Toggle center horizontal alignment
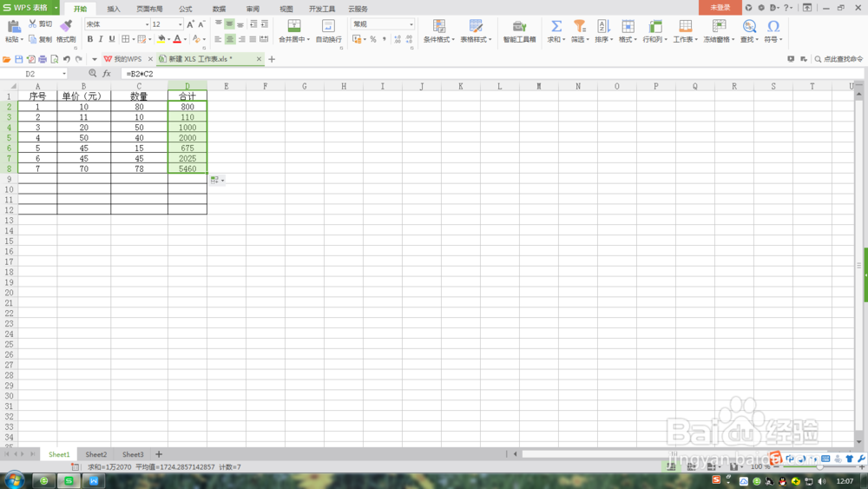This screenshot has width=868, height=489. tap(230, 39)
